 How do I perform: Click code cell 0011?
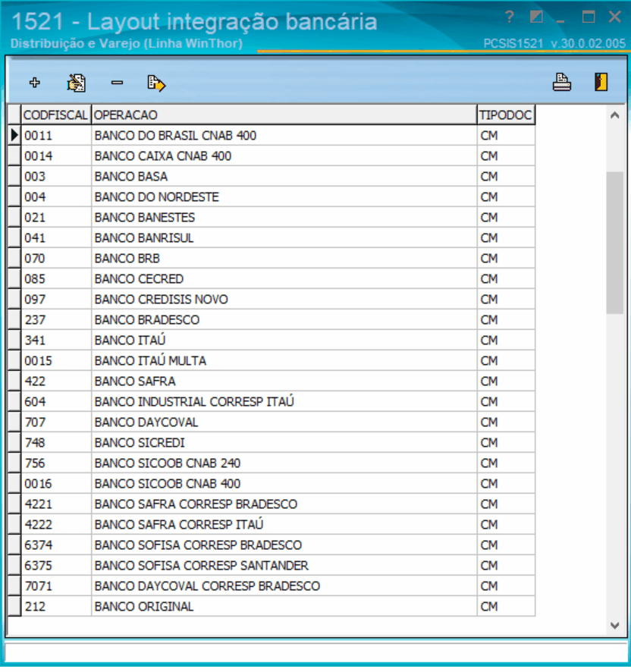(x=56, y=136)
